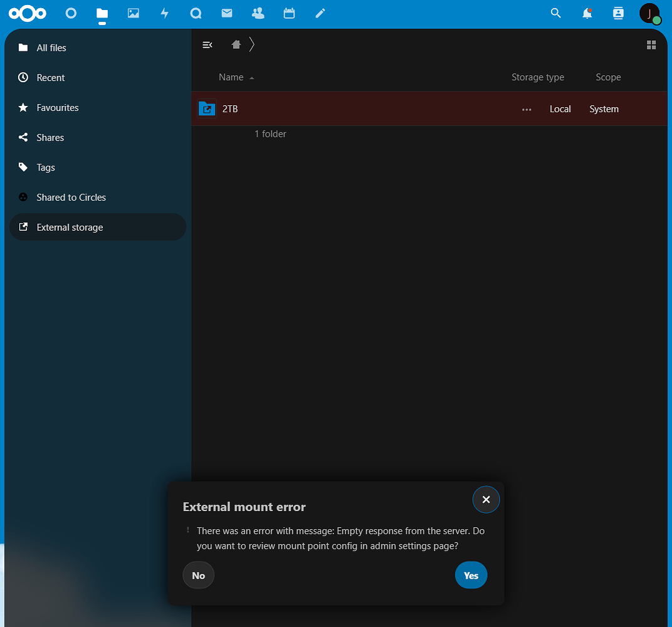Dismiss the mount error dialog with No
672x627 pixels.
(x=198, y=575)
